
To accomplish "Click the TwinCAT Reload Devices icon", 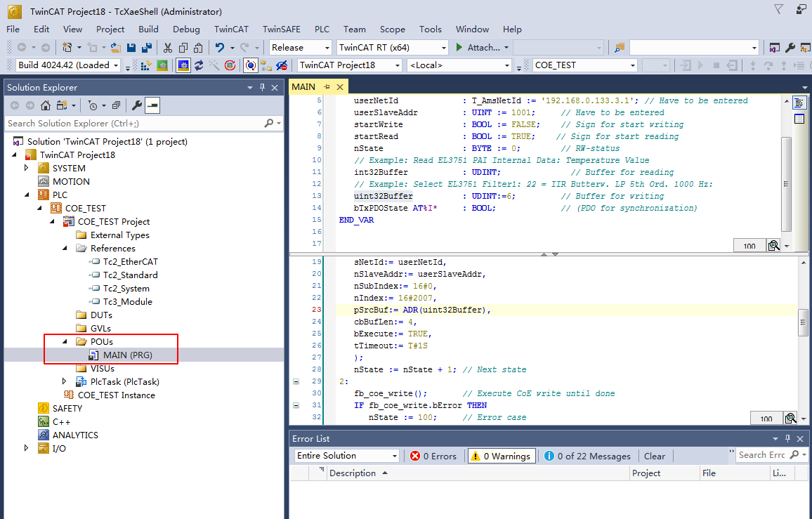I will click(x=199, y=65).
